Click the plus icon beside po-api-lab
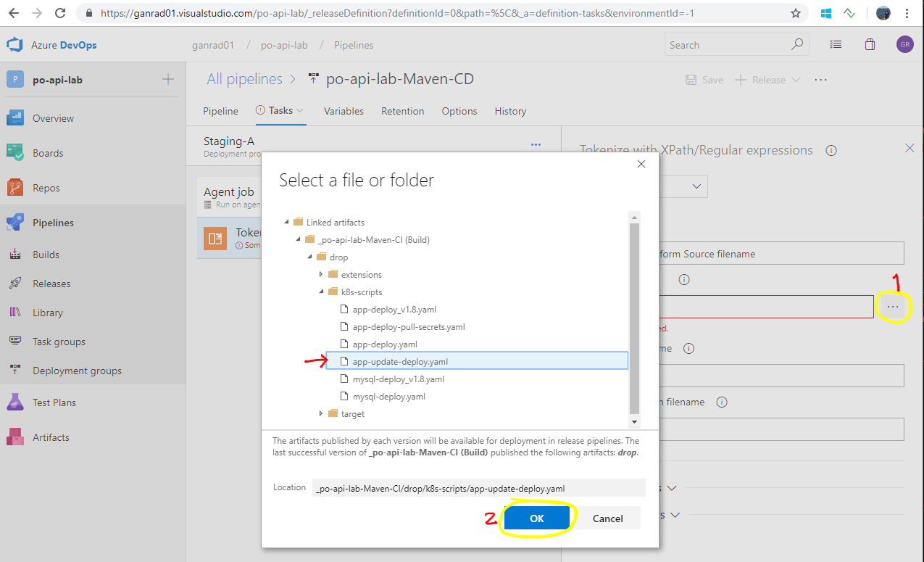Image resolution: width=924 pixels, height=562 pixels. click(168, 80)
